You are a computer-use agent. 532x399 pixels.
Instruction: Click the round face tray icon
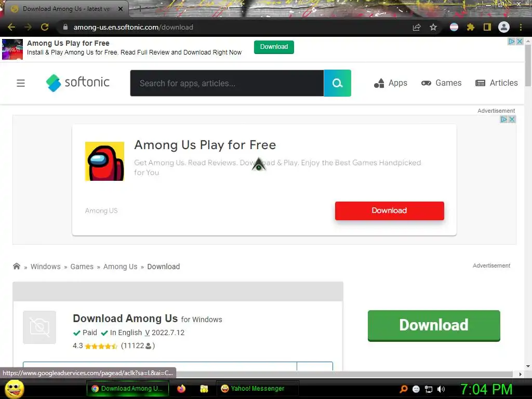coord(416,389)
